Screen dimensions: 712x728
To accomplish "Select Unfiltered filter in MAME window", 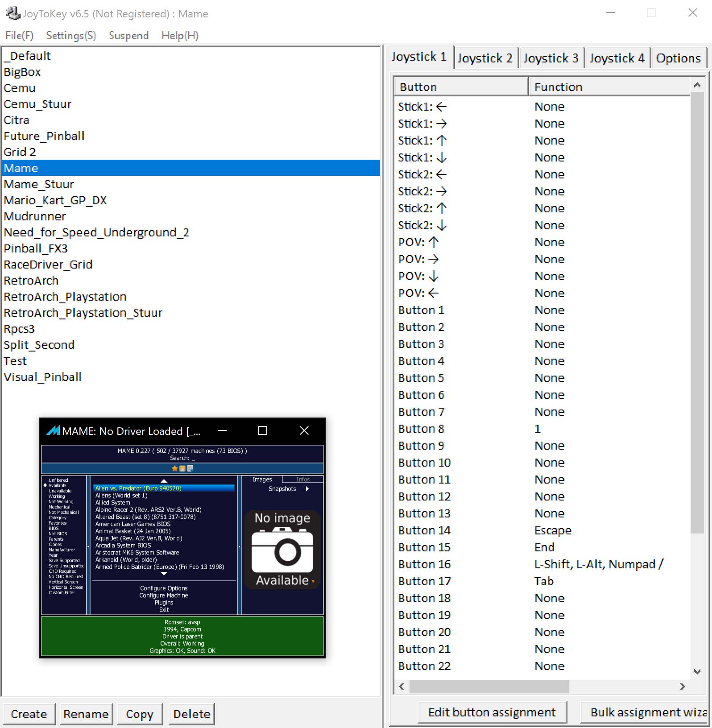I will pyautogui.click(x=58, y=480).
